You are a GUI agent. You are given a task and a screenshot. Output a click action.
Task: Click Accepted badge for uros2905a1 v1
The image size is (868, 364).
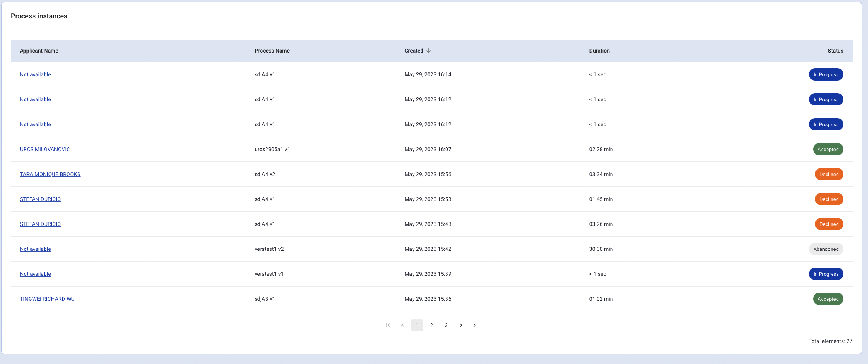[828, 149]
